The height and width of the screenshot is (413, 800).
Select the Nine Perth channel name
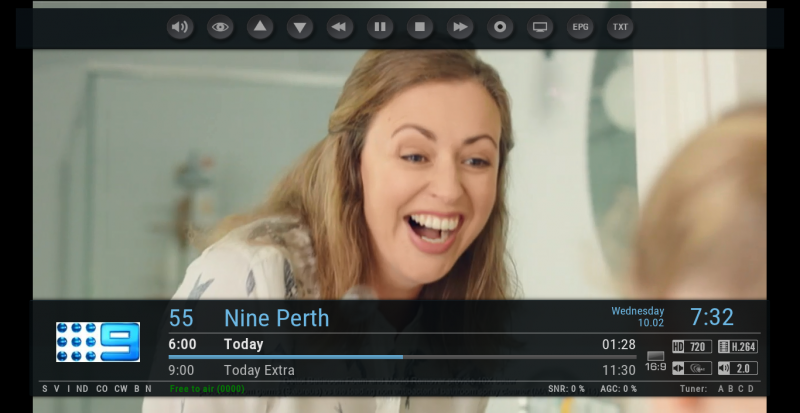click(276, 319)
